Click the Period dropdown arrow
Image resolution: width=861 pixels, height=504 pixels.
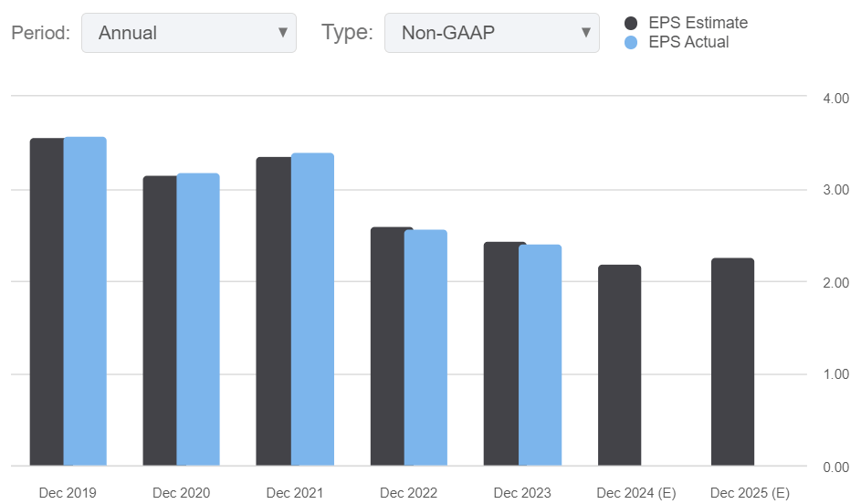tap(282, 33)
